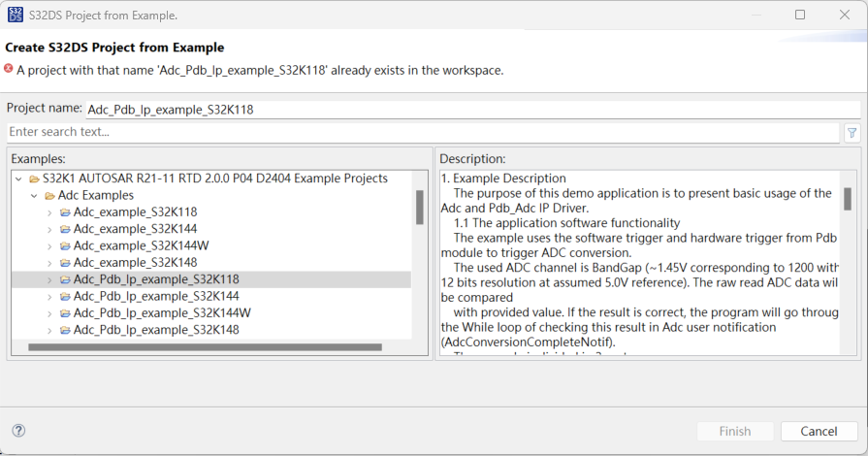Click 'Create S32DS Project from Example' heading
868x456 pixels.
(x=114, y=48)
